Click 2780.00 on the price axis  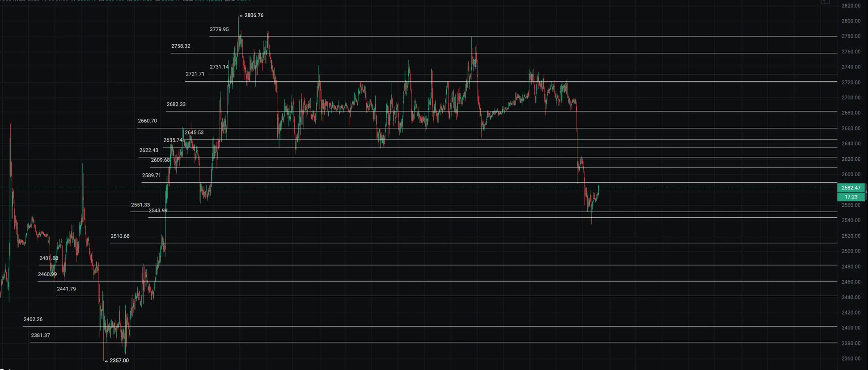point(851,36)
